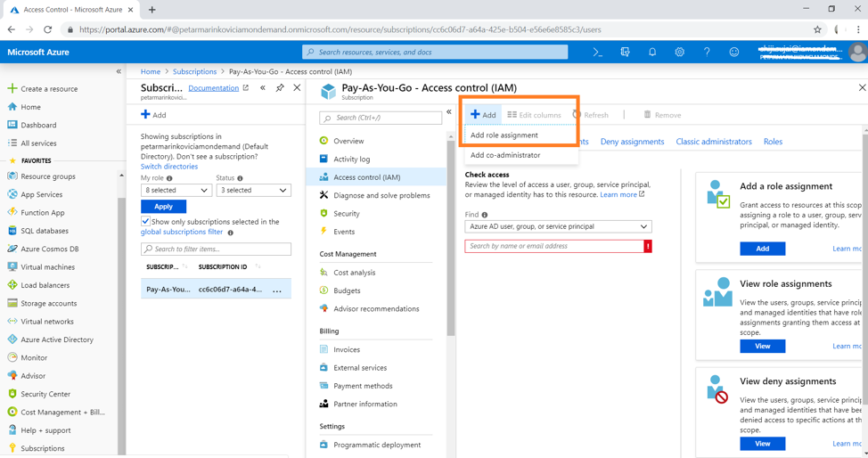
Task: Expand the Find principal type dropdown
Action: click(558, 226)
